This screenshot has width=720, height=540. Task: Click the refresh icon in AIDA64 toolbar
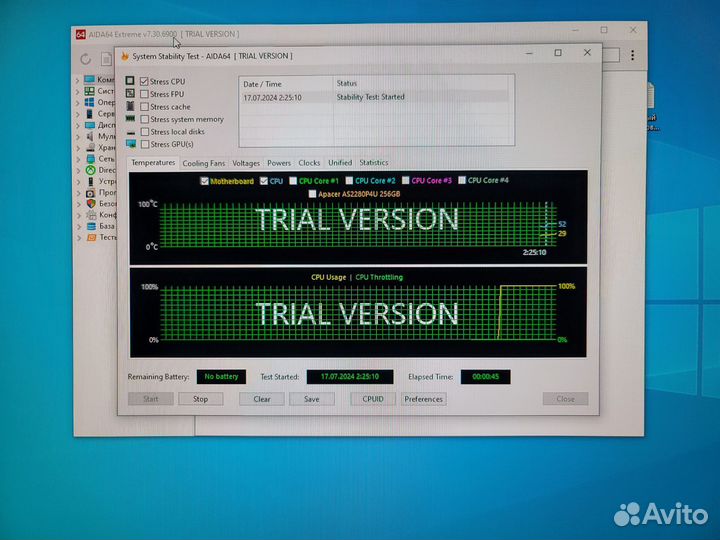[85, 59]
